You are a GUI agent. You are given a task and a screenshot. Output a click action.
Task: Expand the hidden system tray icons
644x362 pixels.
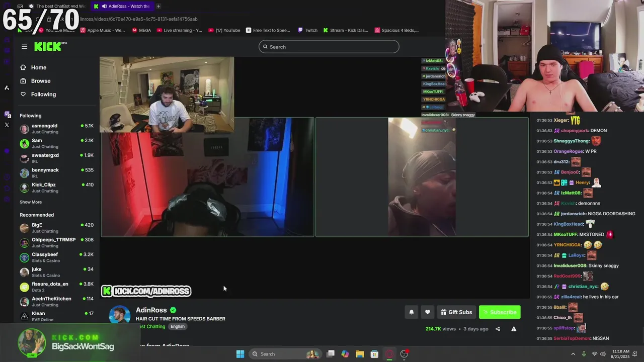[x=573, y=354]
